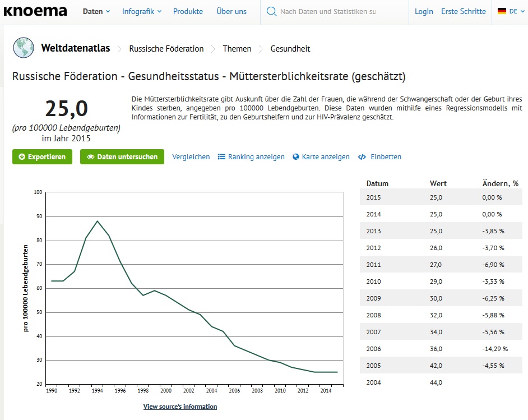Click the Daten untersuchen button
528x420 pixels.
(122, 157)
